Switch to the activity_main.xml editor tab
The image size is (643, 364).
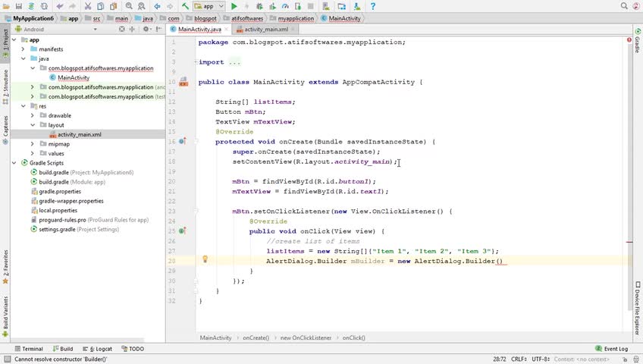click(265, 30)
